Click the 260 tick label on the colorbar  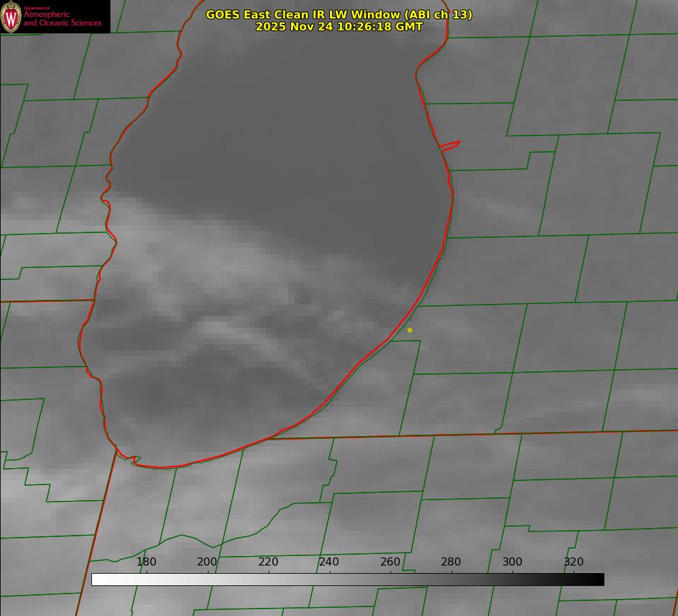(390, 561)
